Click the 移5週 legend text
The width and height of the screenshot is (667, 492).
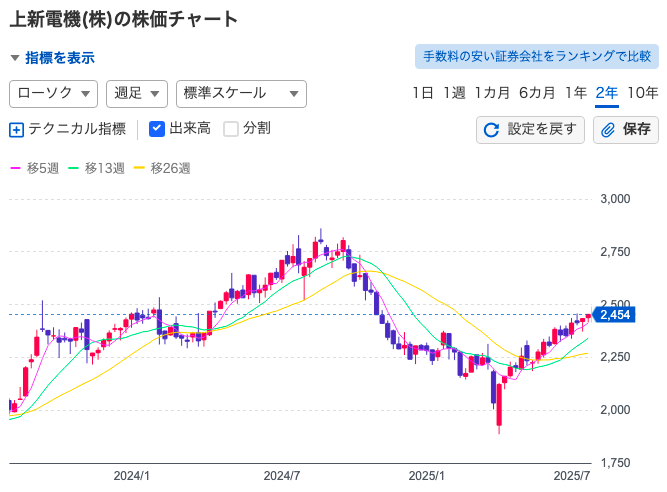[43, 168]
